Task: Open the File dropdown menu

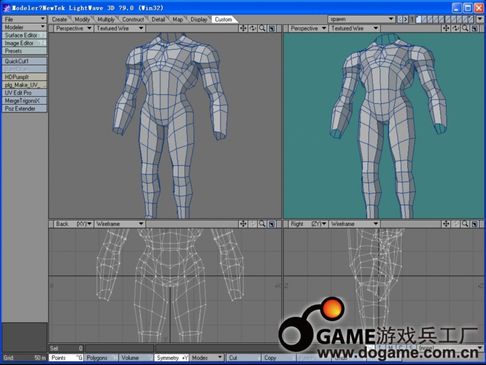Action: coord(24,19)
